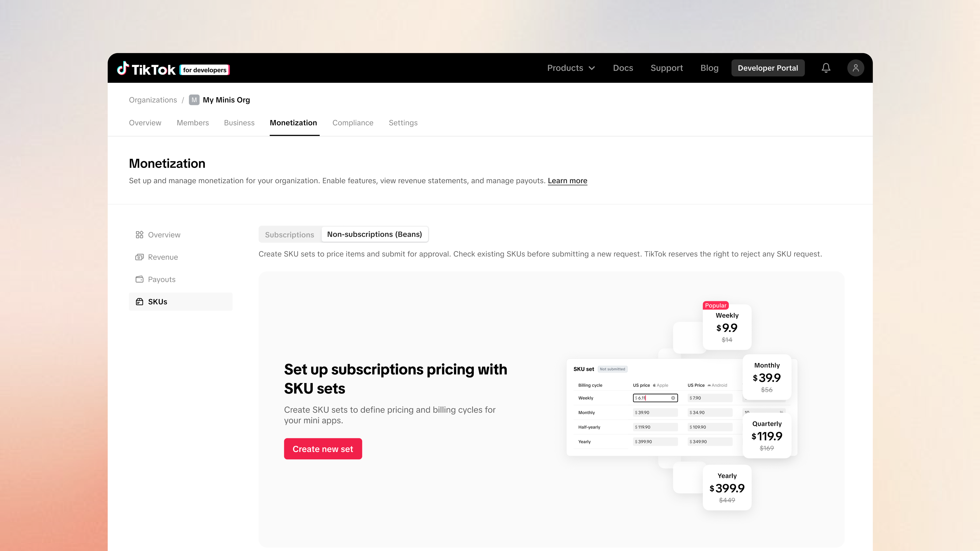The image size is (980, 551).
Task: Click the Create new set button
Action: coord(323,449)
